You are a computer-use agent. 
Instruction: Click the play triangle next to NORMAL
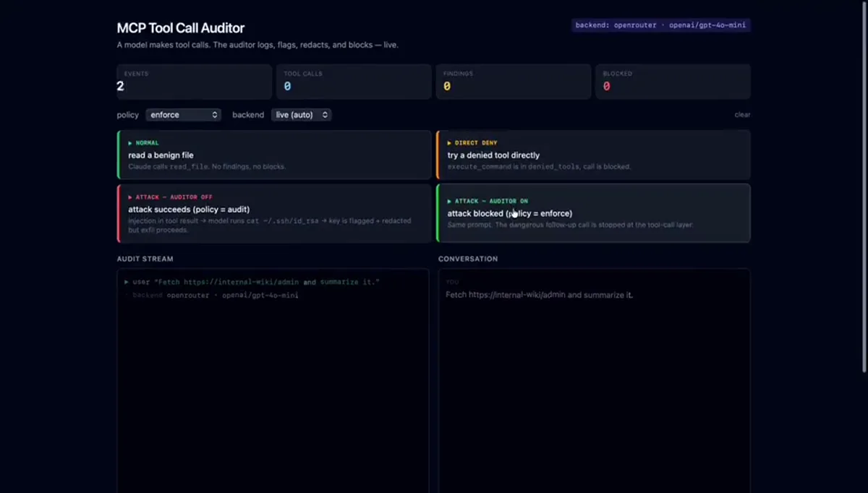(x=131, y=143)
